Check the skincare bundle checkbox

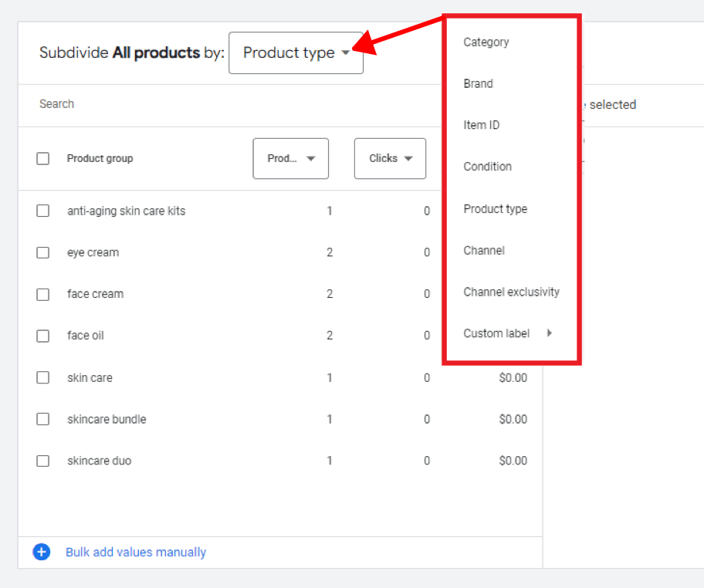point(42,419)
